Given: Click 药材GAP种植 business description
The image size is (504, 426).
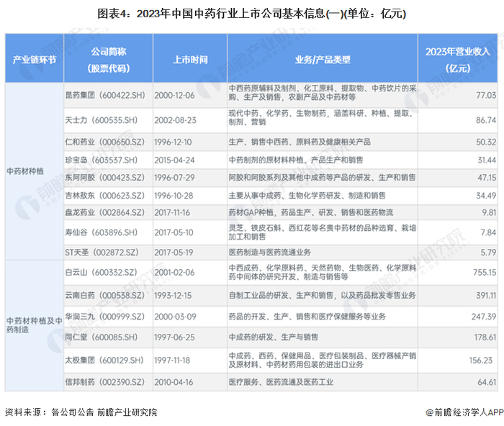Looking at the screenshot, I should 311,213.
